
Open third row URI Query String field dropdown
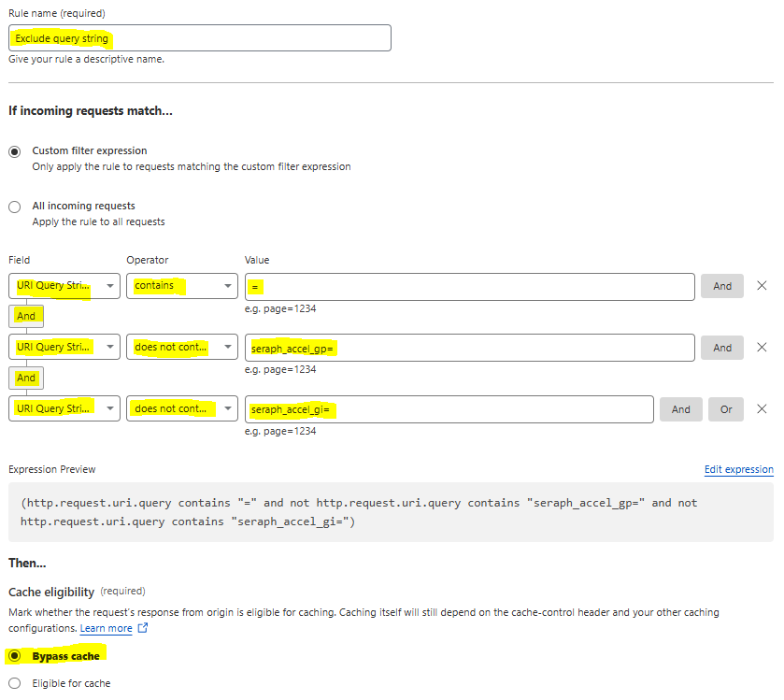point(64,409)
